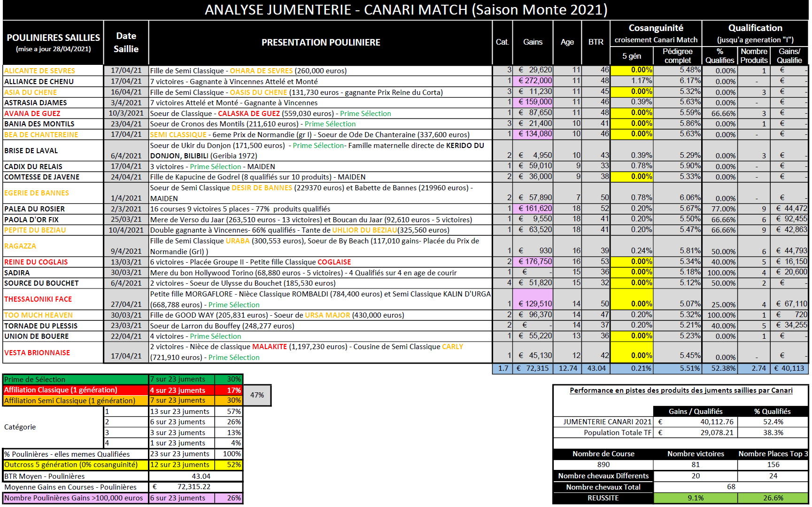812x507 pixels.
Task: Click the 40,112.76 gains per qualifié value
Action: coord(696,422)
